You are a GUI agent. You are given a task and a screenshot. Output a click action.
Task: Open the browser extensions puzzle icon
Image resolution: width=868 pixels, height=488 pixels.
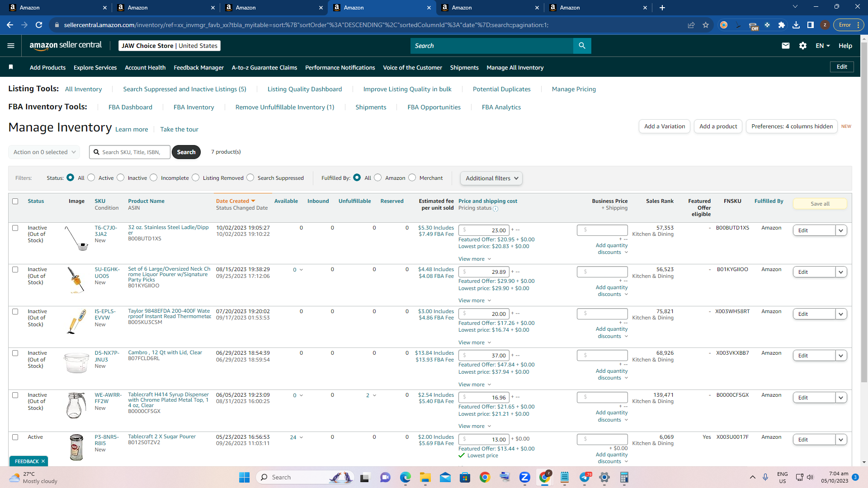pos(782,25)
